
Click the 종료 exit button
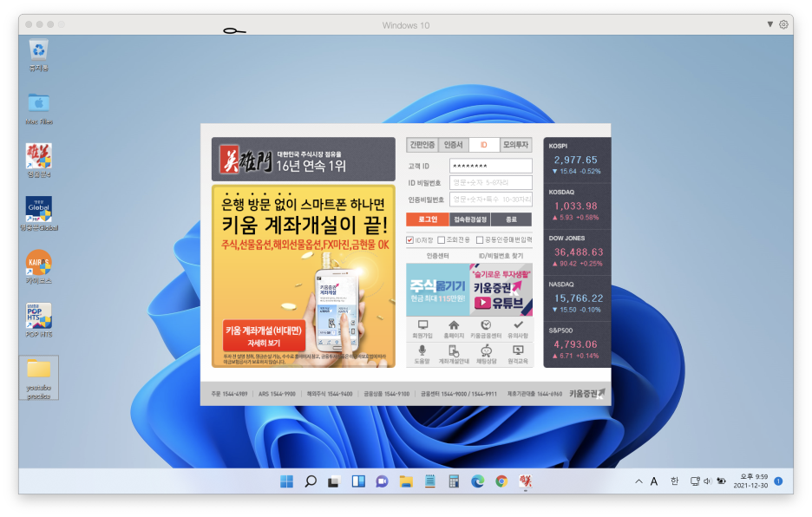point(511,219)
